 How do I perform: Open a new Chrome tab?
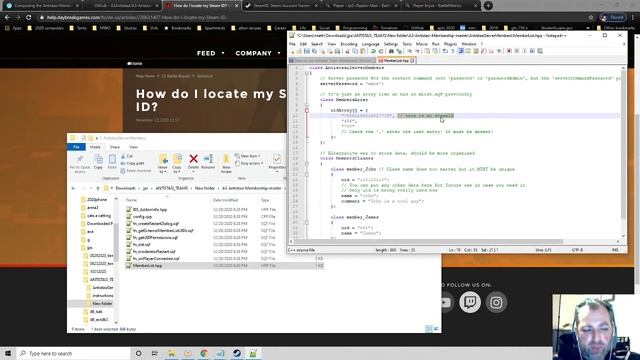coord(488,6)
